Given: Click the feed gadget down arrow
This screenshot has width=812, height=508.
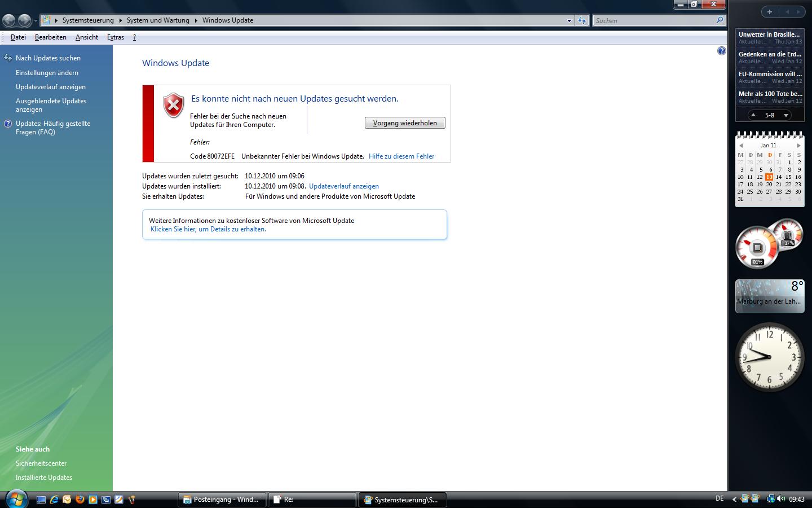Looking at the screenshot, I should (x=786, y=115).
